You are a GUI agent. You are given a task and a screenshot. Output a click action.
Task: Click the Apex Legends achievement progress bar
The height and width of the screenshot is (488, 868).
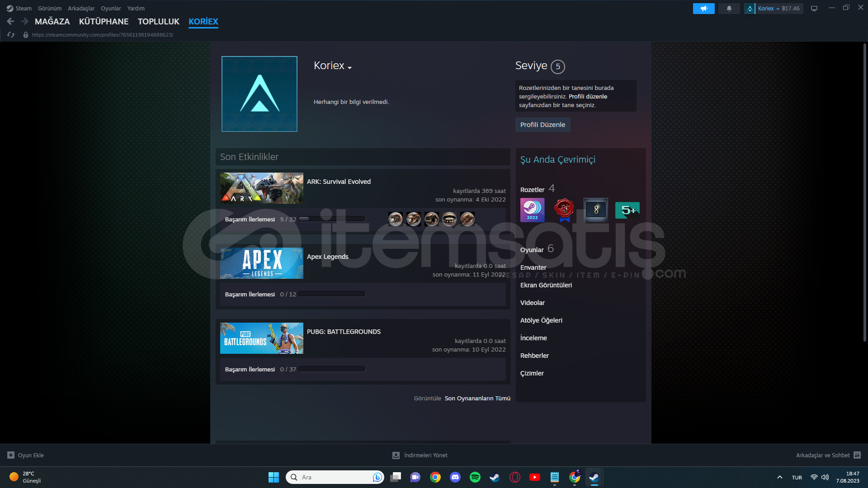pyautogui.click(x=332, y=294)
